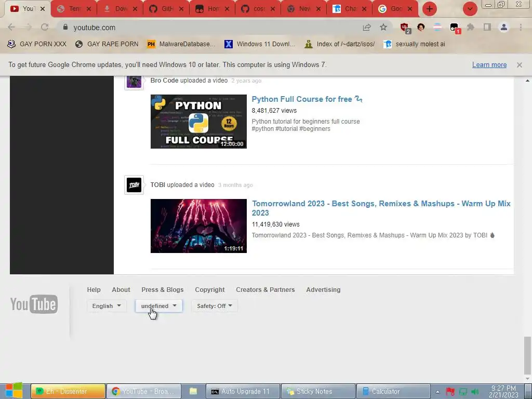
Task: Click the YouTube logo in the footer
Action: click(34, 304)
